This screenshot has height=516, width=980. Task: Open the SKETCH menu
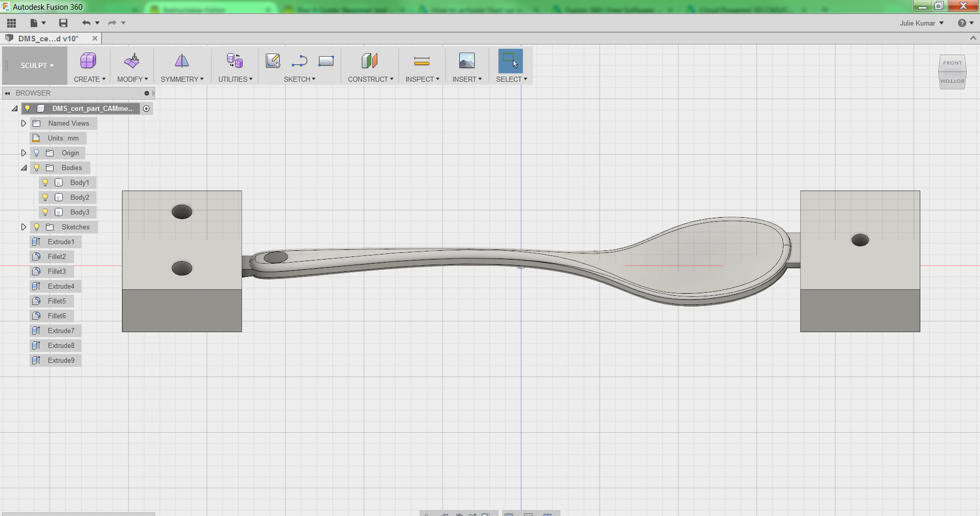point(300,79)
